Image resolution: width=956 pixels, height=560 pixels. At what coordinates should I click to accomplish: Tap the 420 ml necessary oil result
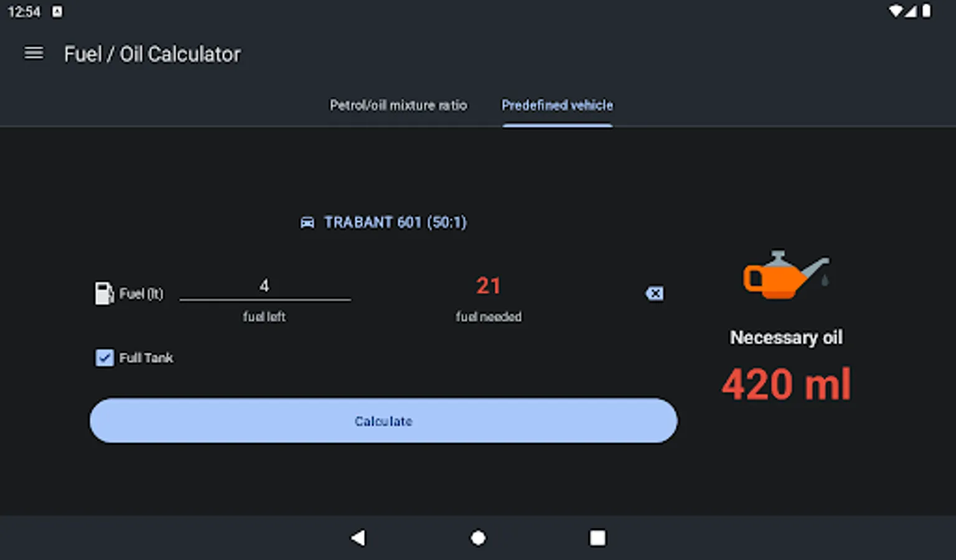click(786, 384)
